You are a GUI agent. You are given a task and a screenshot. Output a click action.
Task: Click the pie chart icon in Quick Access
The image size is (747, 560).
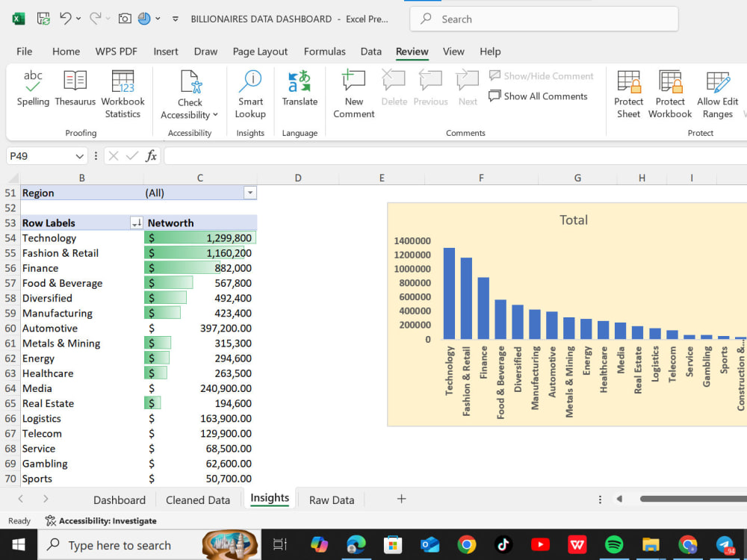144,19
